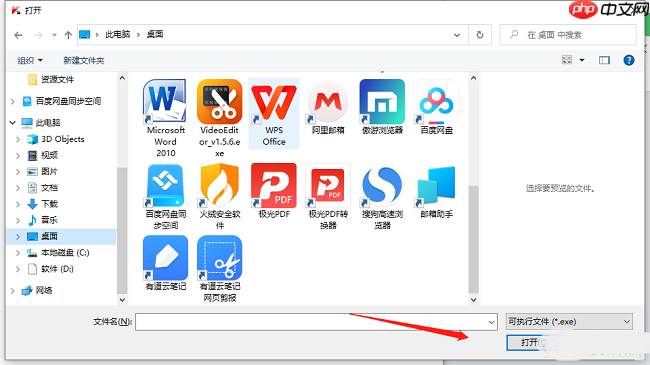Screen dimensions: 650x365
Task: Select the 有道云笔记网页剪报 shortcut
Action: [219, 269]
